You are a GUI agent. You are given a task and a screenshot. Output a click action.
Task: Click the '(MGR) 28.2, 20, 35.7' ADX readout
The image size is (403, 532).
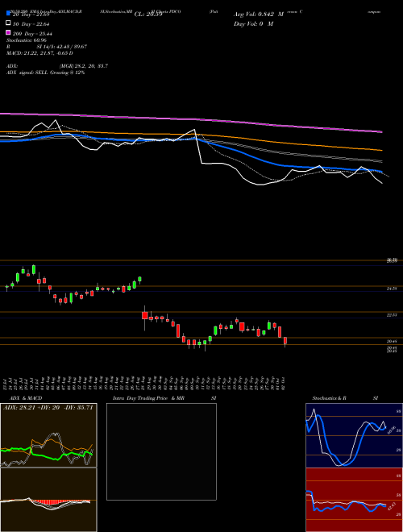pyautogui.click(x=84, y=66)
